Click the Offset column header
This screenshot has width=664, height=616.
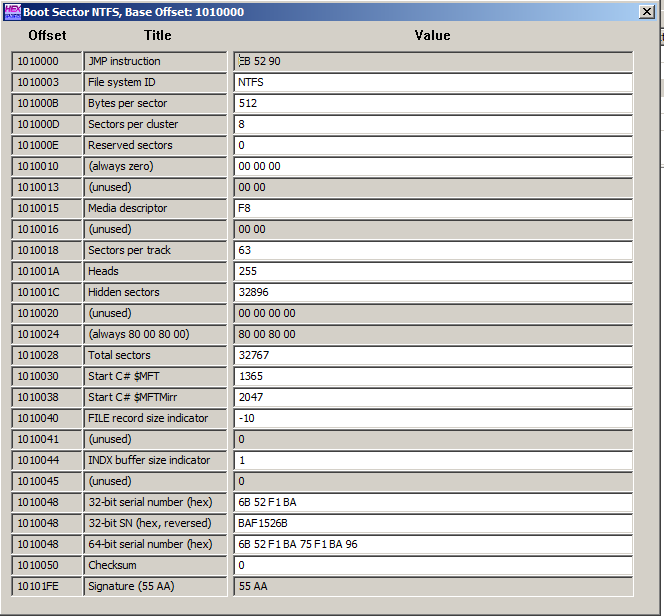[47, 36]
